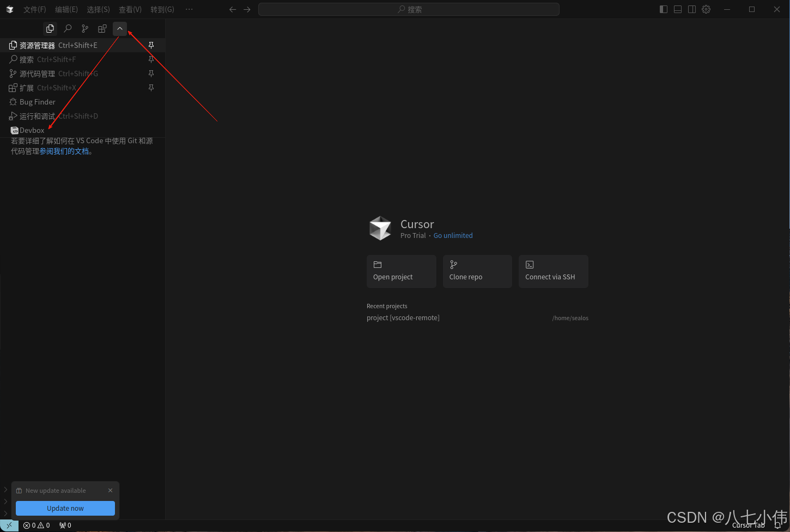The width and height of the screenshot is (790, 532).
Task: Open the 转到(G) menu
Action: (x=162, y=9)
